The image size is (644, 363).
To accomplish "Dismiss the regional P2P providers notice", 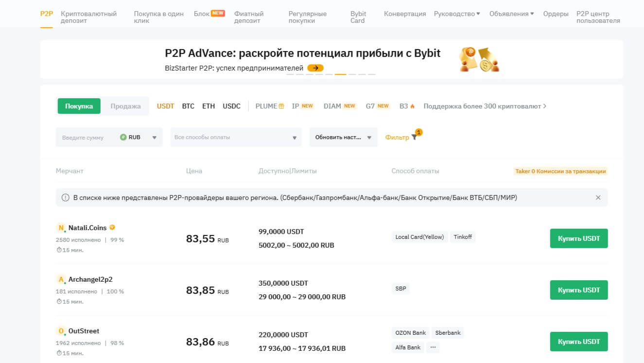I will click(x=598, y=198).
